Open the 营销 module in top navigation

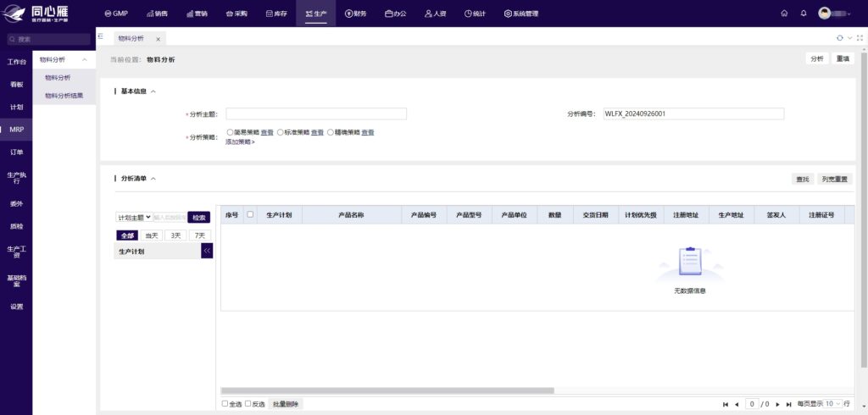point(197,14)
